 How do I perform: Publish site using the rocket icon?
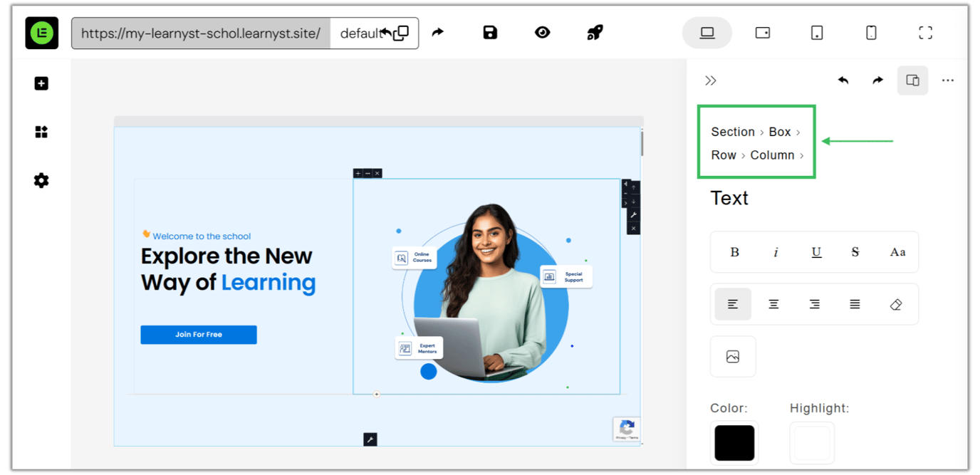595,33
